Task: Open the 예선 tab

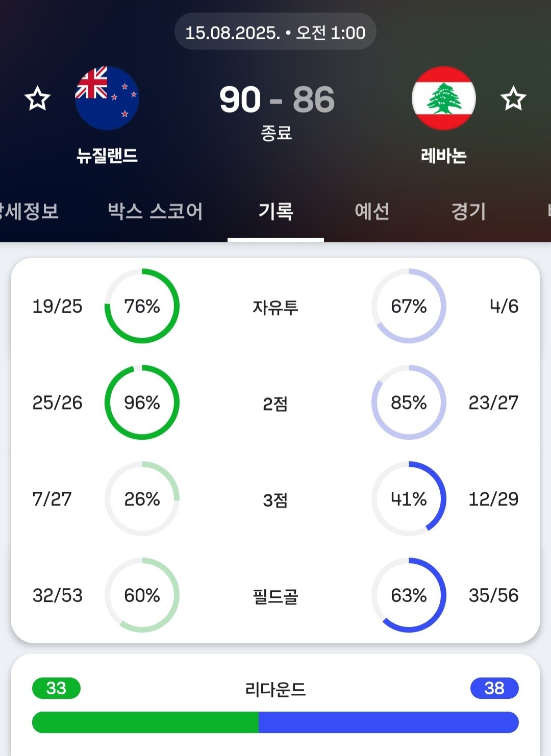Action: (372, 211)
